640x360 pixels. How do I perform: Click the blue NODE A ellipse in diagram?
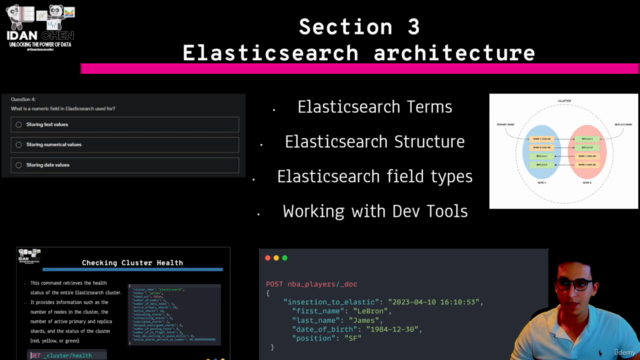point(542,152)
